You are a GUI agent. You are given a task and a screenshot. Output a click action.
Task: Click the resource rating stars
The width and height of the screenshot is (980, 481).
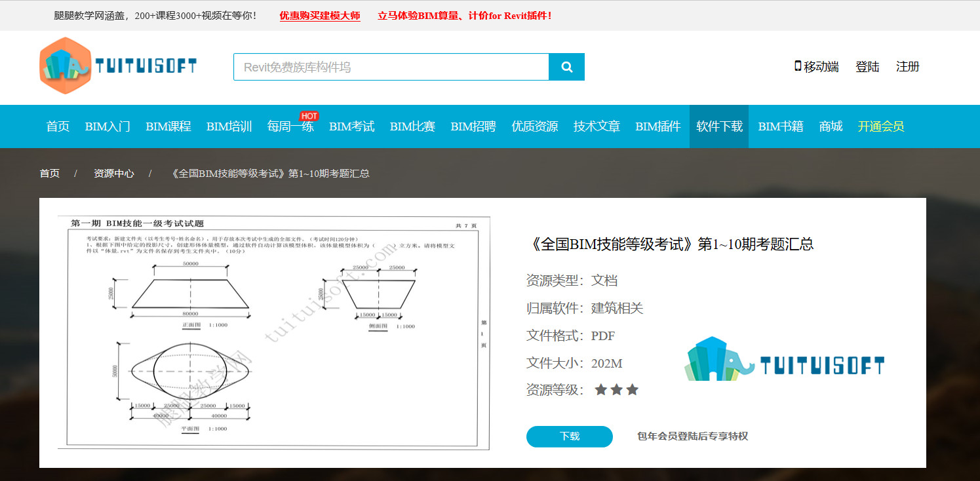point(616,390)
